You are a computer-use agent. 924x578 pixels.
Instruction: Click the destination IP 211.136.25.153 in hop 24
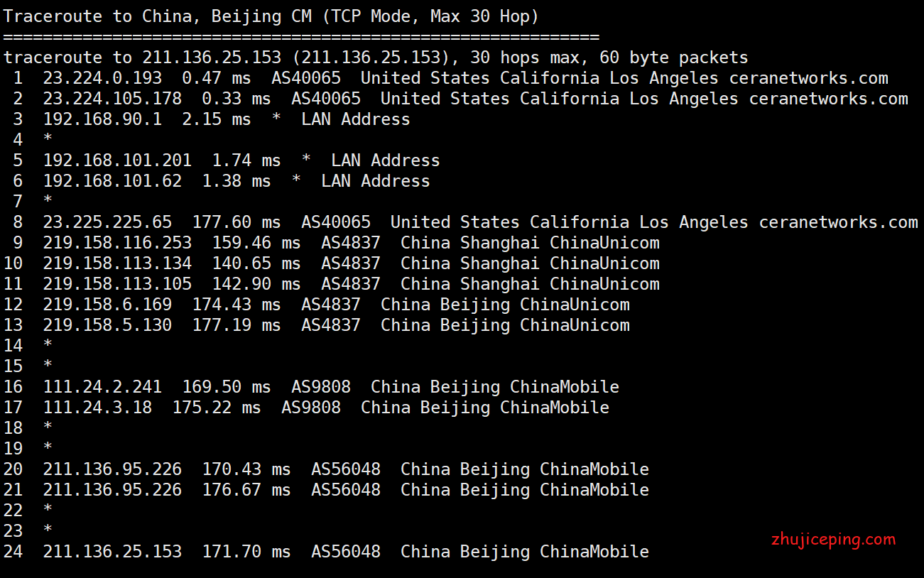[112, 551]
